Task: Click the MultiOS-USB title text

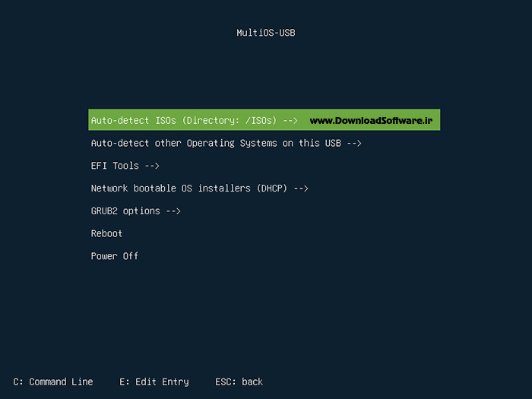Action: (x=266, y=33)
